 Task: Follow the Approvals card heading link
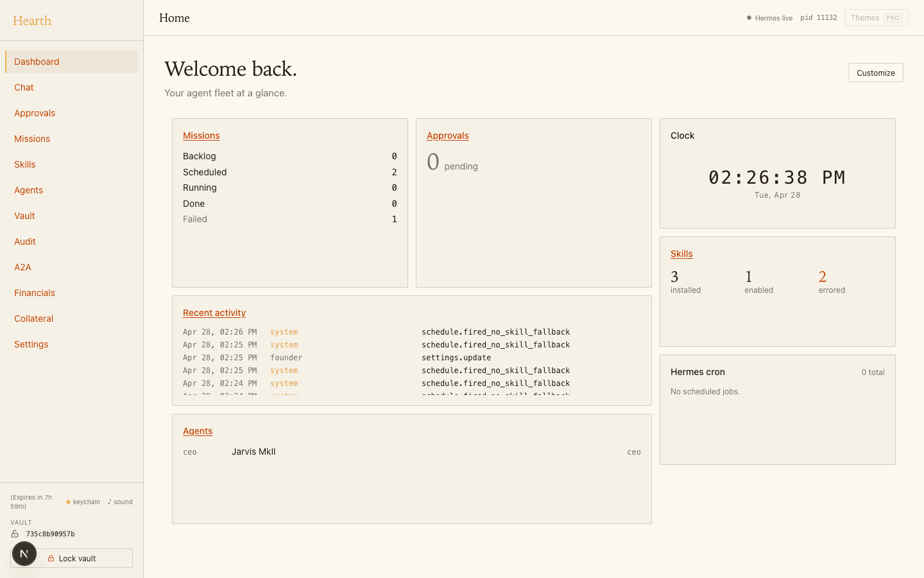tap(448, 136)
